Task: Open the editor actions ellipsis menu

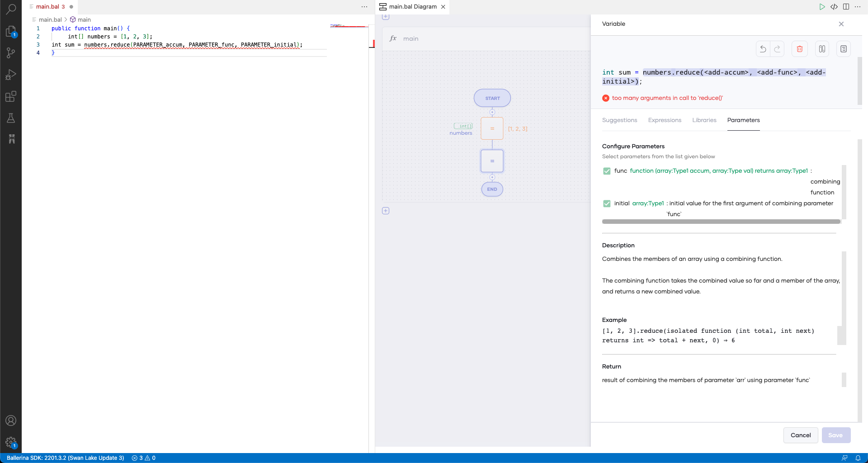Action: [x=364, y=7]
